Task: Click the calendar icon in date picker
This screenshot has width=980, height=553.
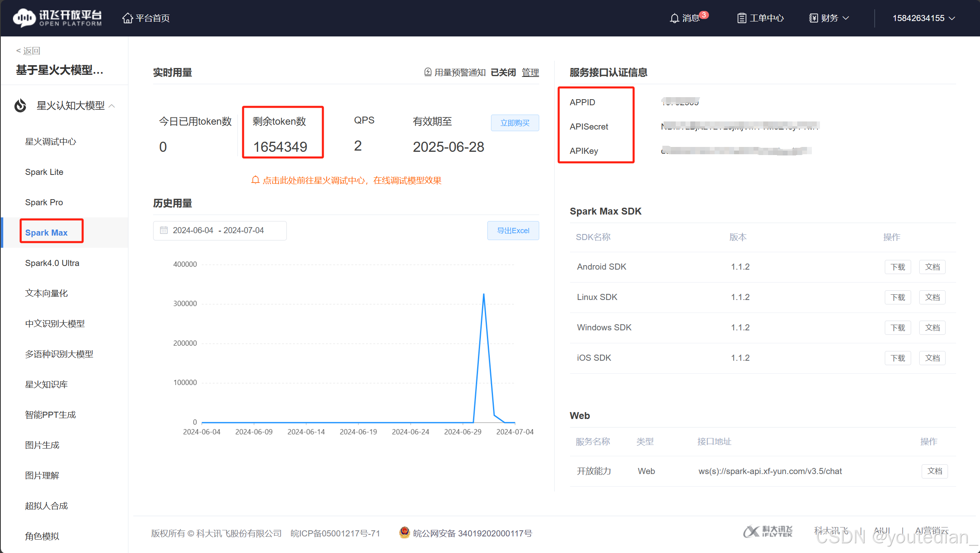Action: (x=164, y=230)
